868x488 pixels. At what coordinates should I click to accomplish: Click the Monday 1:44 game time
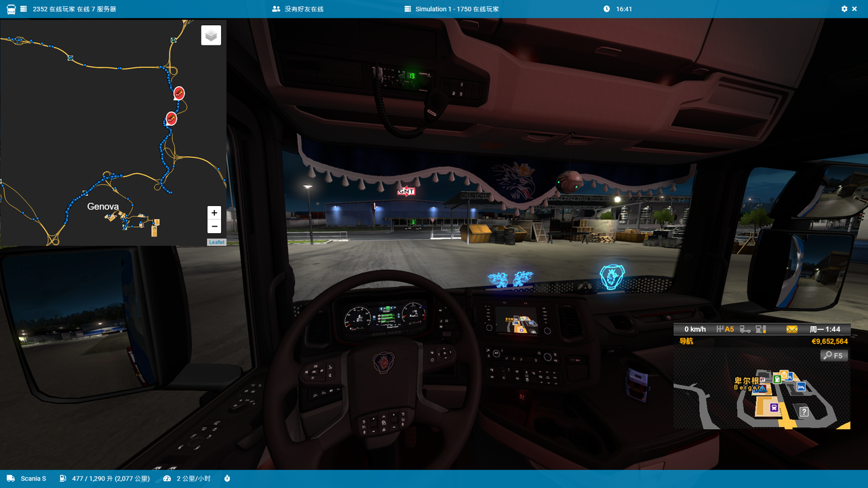tap(825, 329)
